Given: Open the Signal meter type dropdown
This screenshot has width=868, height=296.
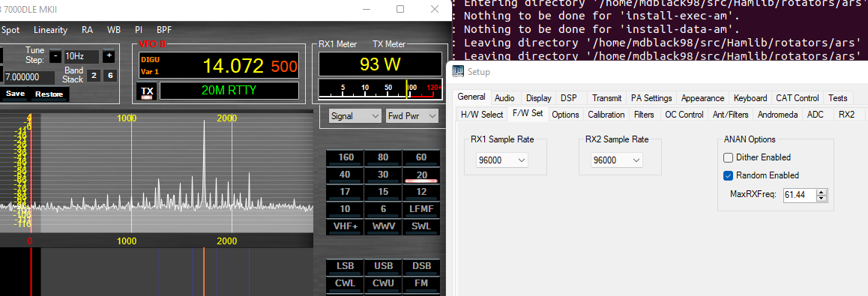Looking at the screenshot, I should pyautogui.click(x=355, y=115).
